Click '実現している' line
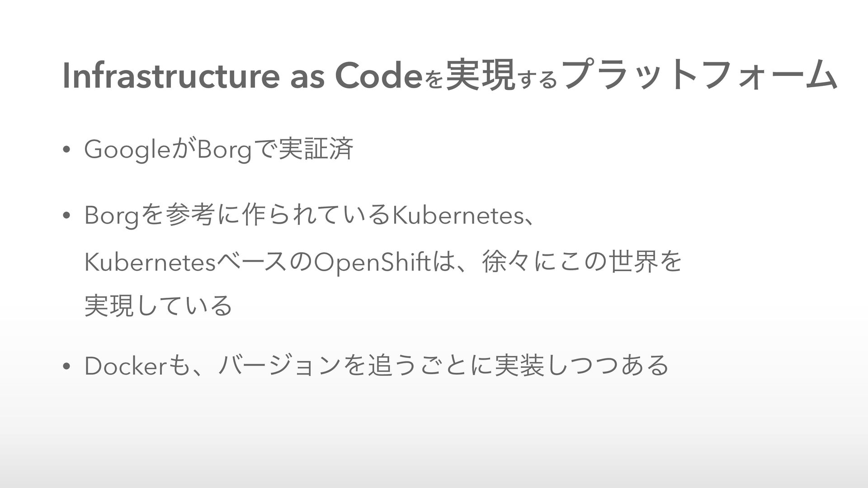Screen dimensions: 868x488 pos(158,306)
